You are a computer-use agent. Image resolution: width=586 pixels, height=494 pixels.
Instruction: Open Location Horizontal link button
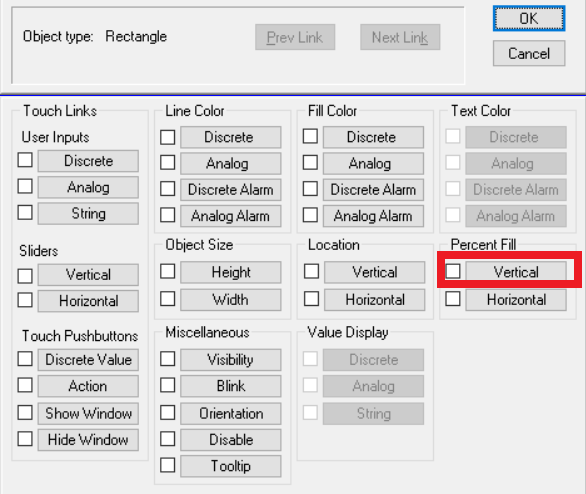click(374, 300)
